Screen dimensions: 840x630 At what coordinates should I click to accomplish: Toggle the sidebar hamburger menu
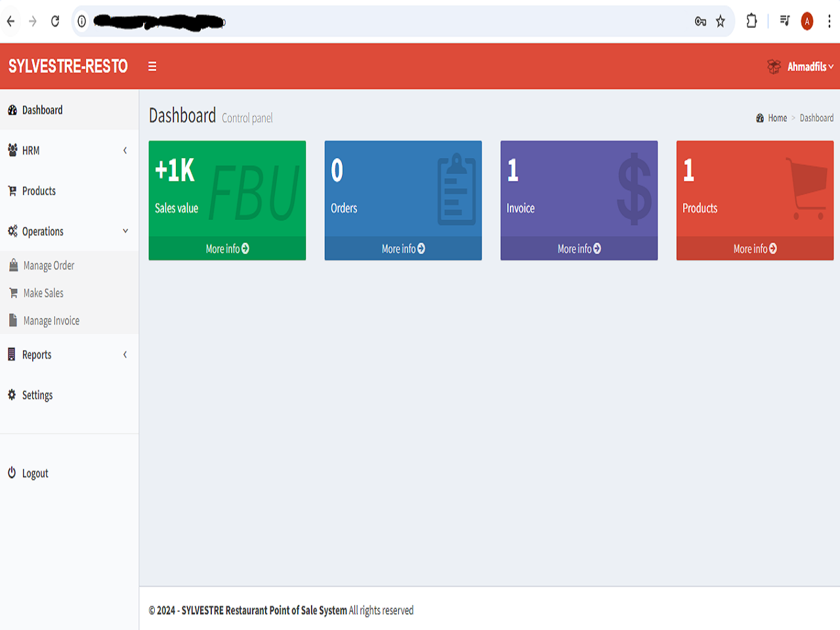(152, 66)
